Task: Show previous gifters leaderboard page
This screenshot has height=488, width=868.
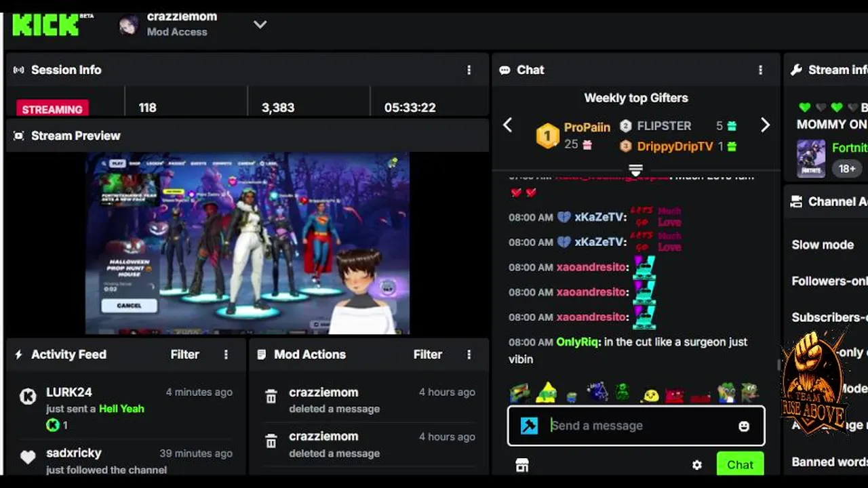Action: (x=507, y=125)
